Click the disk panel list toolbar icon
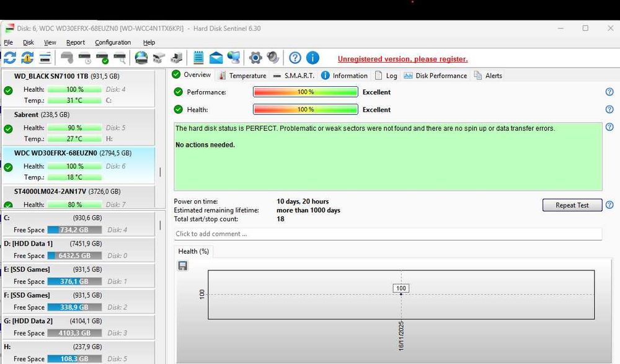This screenshot has width=620, height=364. pos(45,58)
